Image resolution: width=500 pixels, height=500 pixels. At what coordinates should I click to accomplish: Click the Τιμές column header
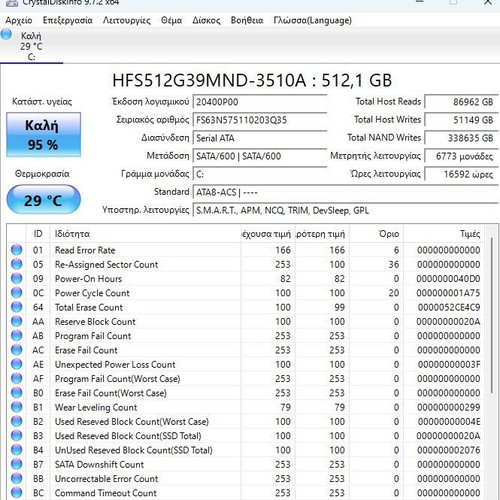[444, 234]
